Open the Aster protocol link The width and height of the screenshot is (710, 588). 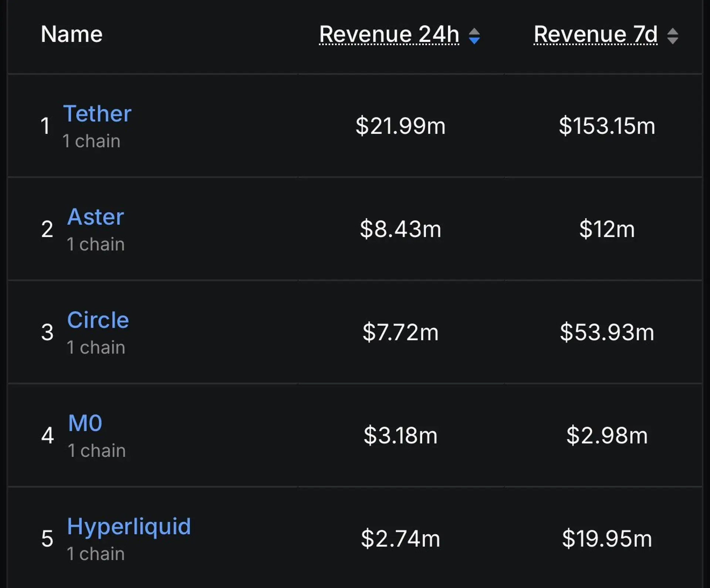tap(95, 217)
